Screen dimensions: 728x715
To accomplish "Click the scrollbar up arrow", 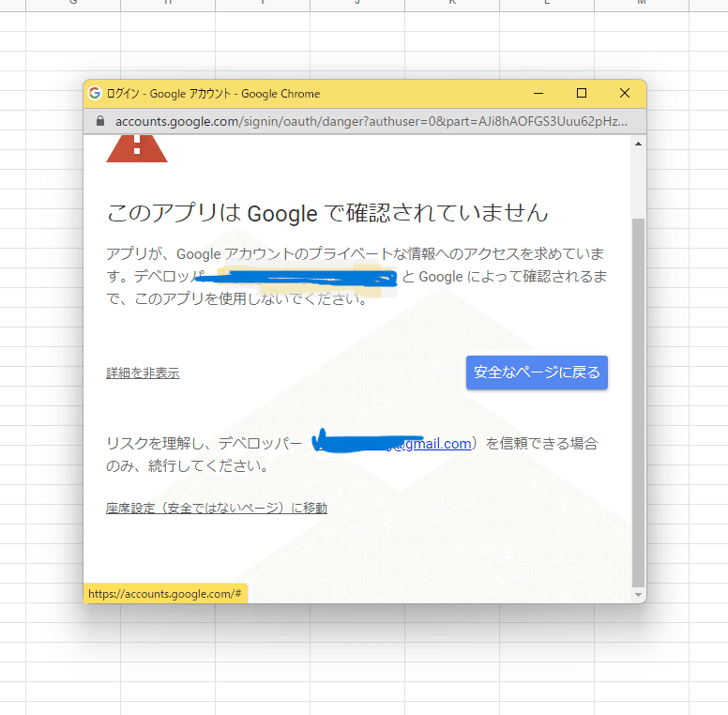I will [x=638, y=144].
